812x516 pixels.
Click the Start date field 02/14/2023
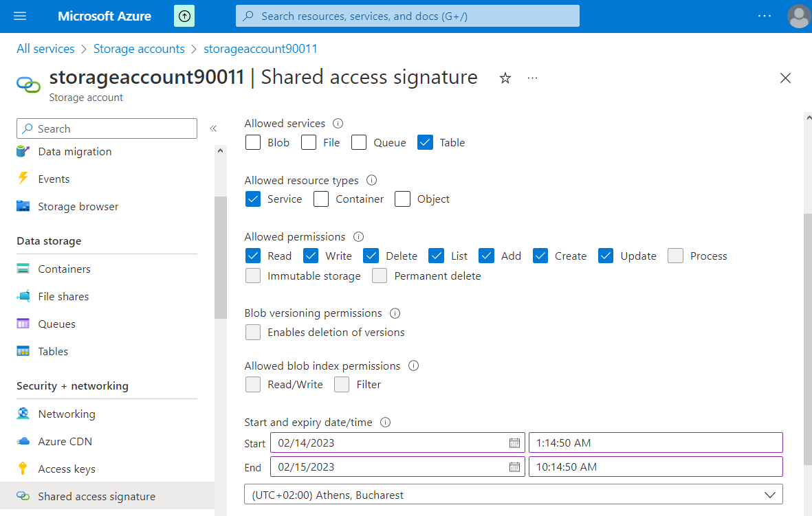point(397,443)
